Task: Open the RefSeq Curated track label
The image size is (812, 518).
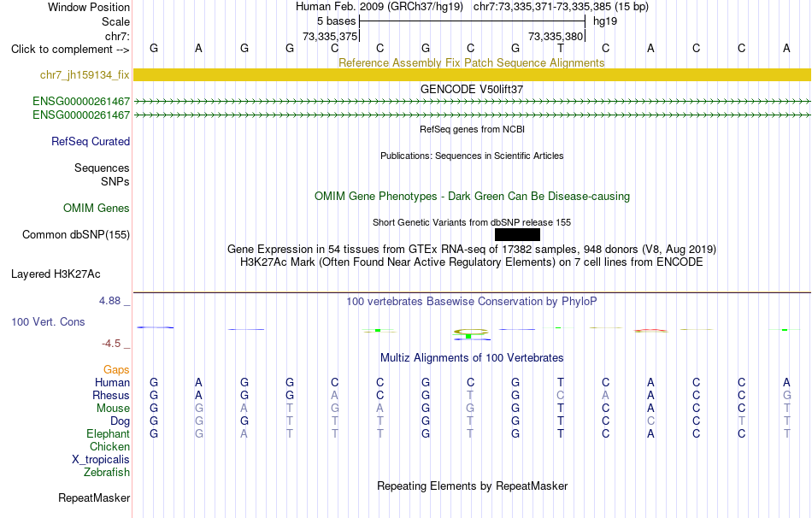Action: point(91,141)
